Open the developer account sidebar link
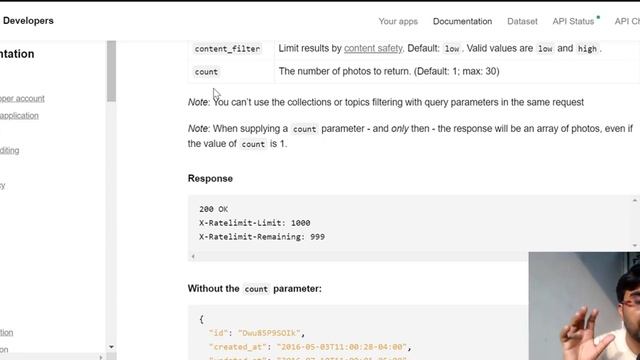The height and width of the screenshot is (360, 640). [22, 98]
